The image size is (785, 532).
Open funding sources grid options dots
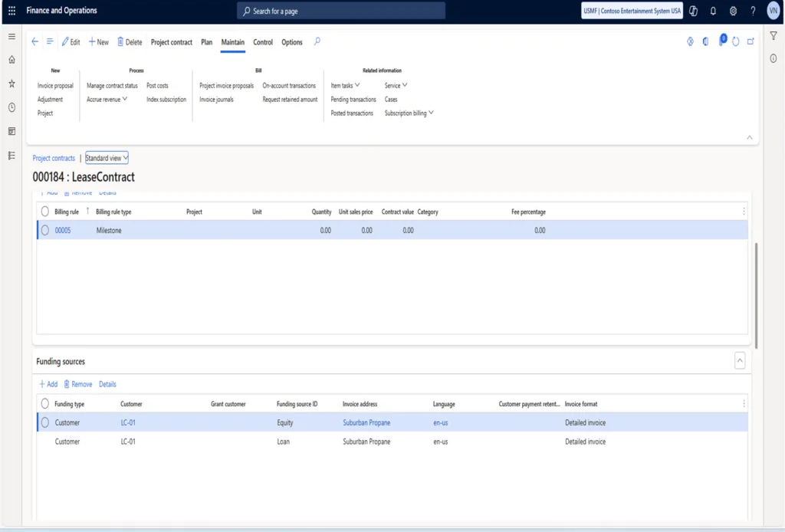tap(744, 403)
